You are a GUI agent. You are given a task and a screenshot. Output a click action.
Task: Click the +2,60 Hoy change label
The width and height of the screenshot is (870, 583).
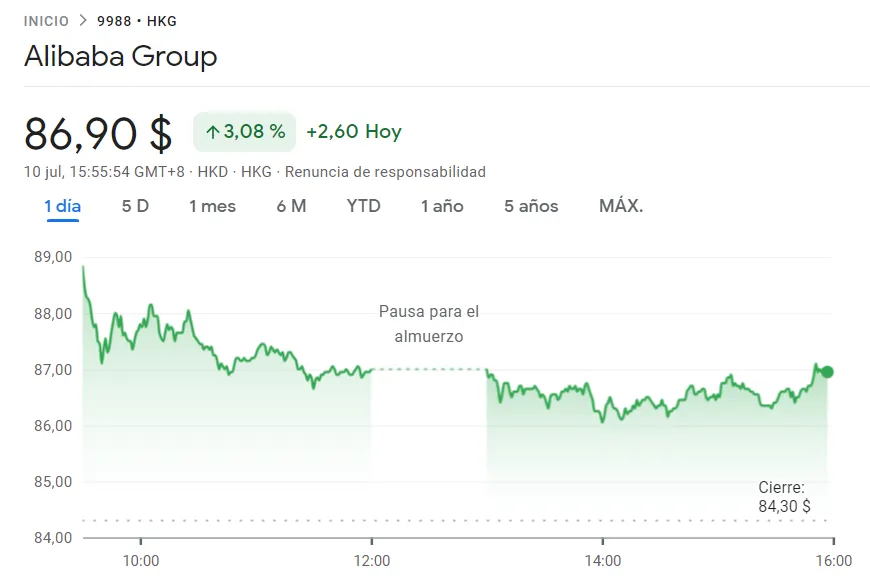click(x=354, y=131)
